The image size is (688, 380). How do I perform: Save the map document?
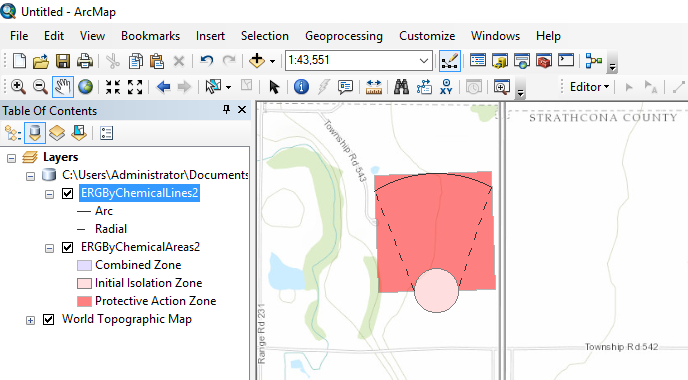(x=63, y=61)
